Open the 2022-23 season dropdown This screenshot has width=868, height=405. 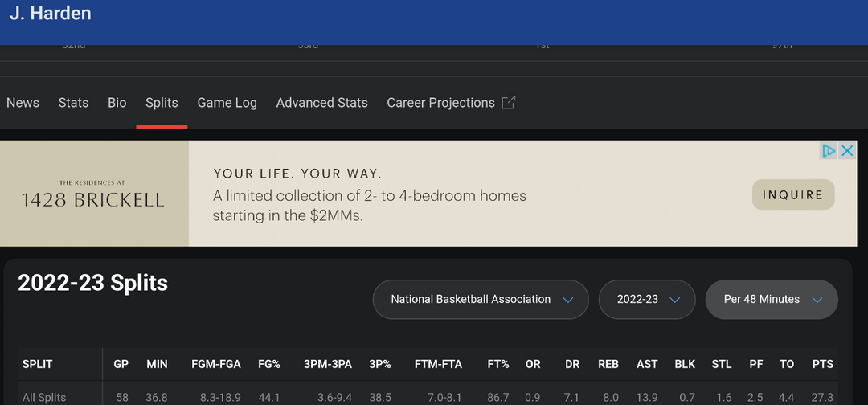[648, 300]
